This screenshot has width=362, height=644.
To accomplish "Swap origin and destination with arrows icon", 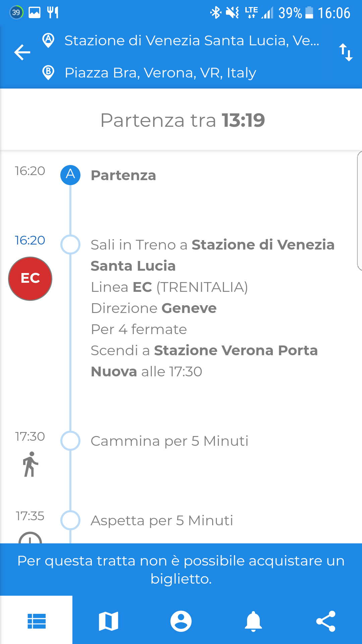I will pyautogui.click(x=346, y=52).
